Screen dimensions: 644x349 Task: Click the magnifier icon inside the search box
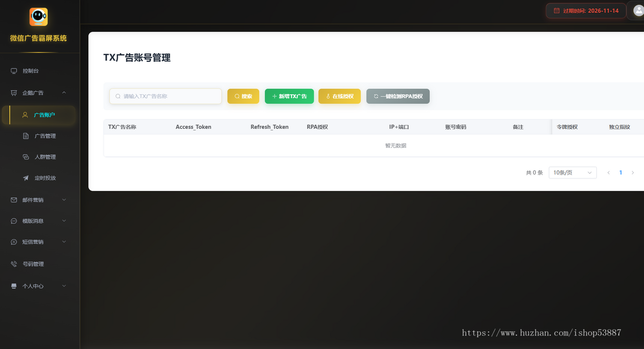click(x=118, y=96)
